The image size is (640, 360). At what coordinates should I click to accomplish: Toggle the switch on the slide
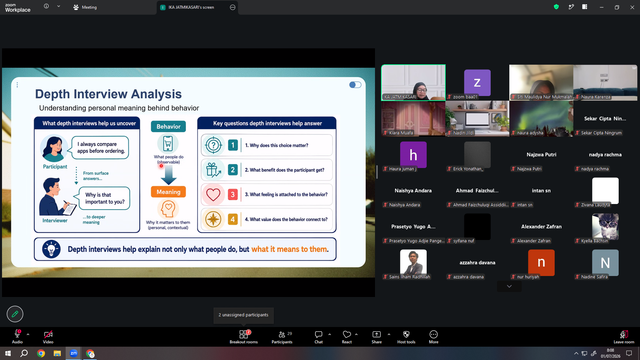(x=355, y=85)
